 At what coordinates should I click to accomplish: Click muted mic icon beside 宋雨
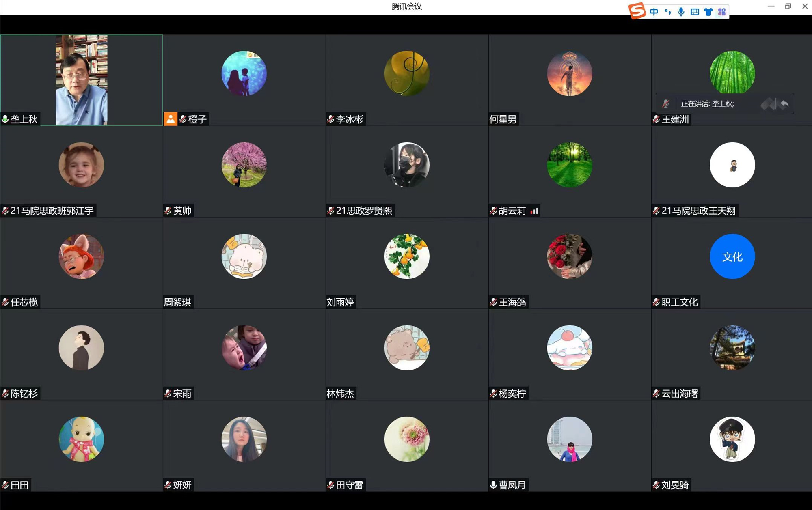pyautogui.click(x=168, y=394)
